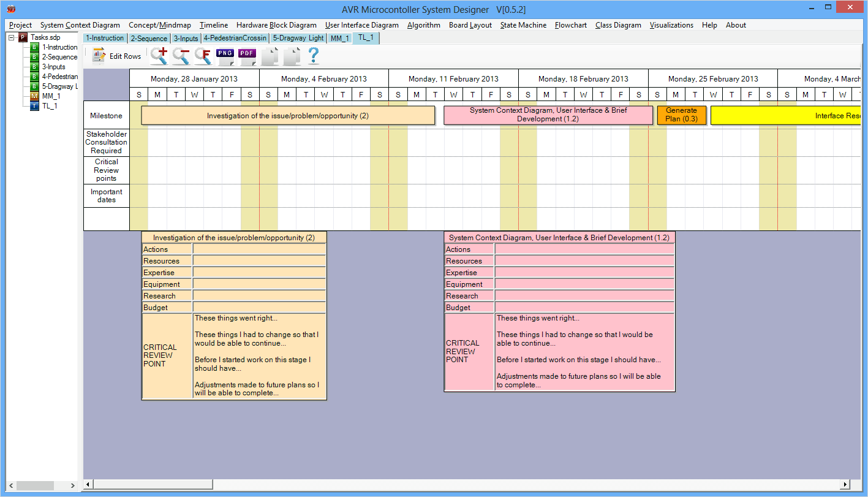
Task: Click the Budget field in pink System Context table
Action: pos(584,308)
